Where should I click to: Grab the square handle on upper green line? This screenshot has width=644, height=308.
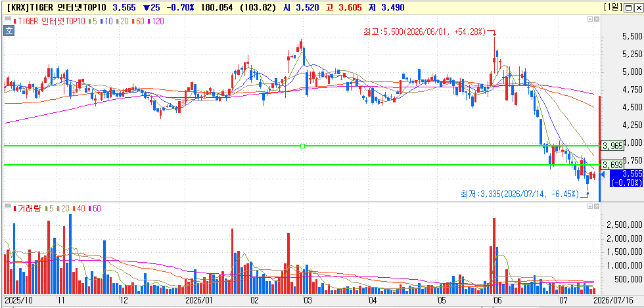point(303,146)
